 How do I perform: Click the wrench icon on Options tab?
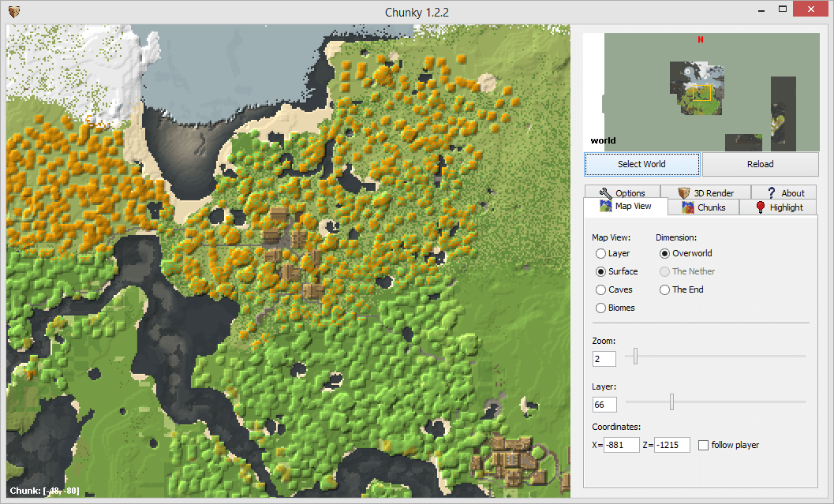pos(605,193)
